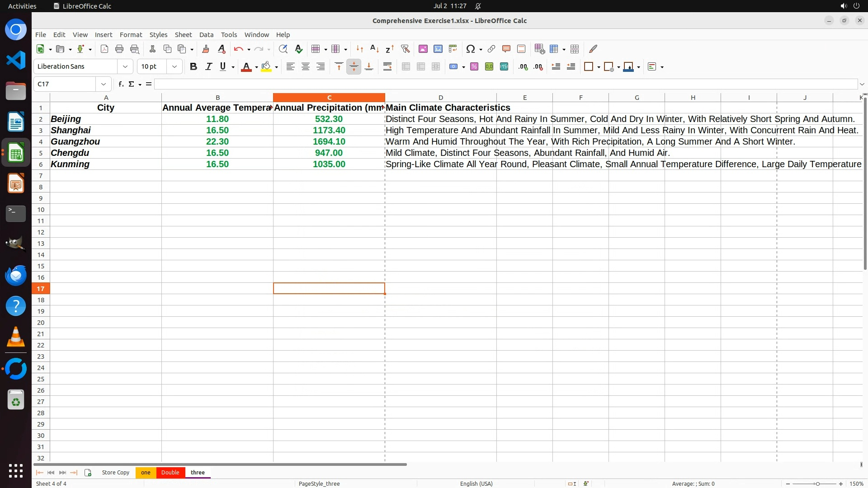This screenshot has width=868, height=488.
Task: Open the Insert Special Character icon
Action: [471, 49]
